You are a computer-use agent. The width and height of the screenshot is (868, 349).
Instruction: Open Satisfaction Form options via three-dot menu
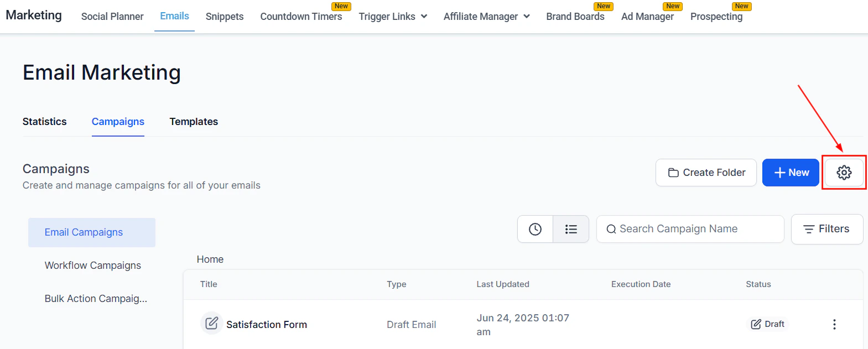coord(834,324)
